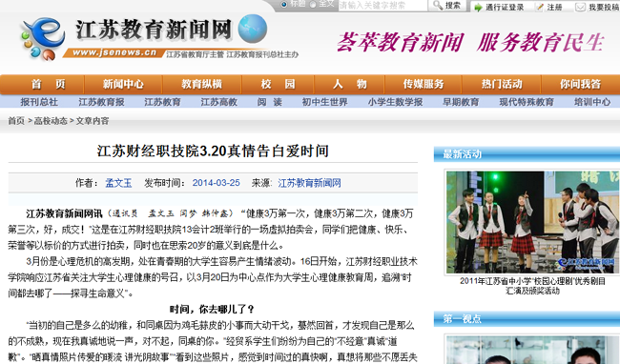Select the 标题 search radio button
The width and height of the screenshot is (620, 364).
click(284, 5)
